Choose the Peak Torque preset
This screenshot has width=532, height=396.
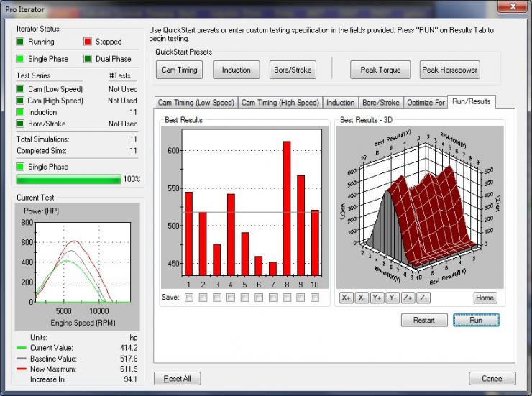(380, 70)
